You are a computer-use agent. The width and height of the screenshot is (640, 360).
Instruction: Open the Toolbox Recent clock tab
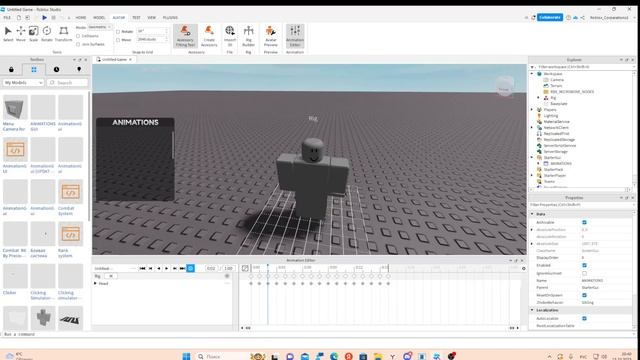[56, 69]
